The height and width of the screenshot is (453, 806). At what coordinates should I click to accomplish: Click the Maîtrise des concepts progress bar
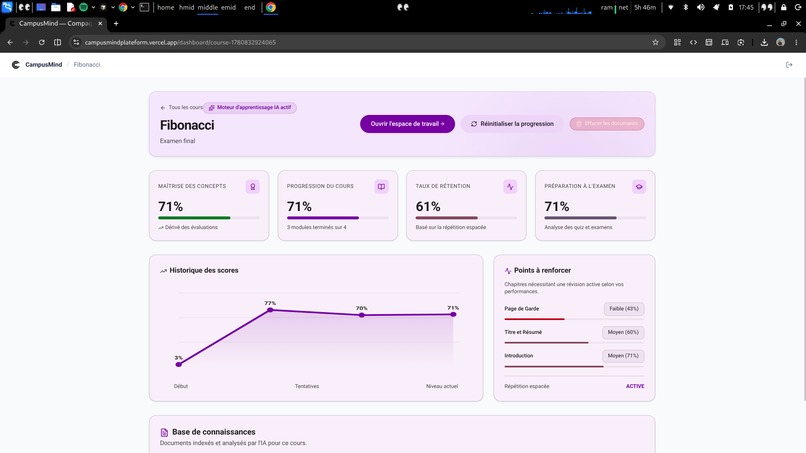[209, 218]
